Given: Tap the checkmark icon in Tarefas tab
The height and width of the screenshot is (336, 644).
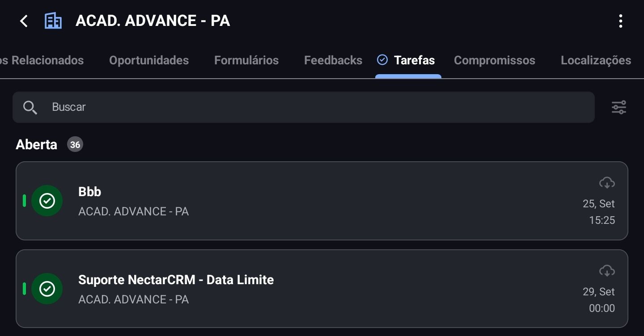Looking at the screenshot, I should pyautogui.click(x=382, y=59).
